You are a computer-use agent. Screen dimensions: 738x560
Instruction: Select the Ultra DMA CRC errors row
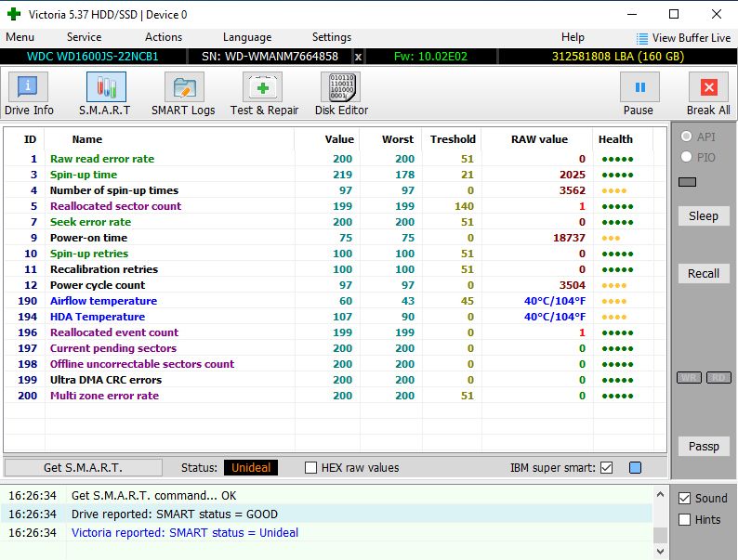336,380
